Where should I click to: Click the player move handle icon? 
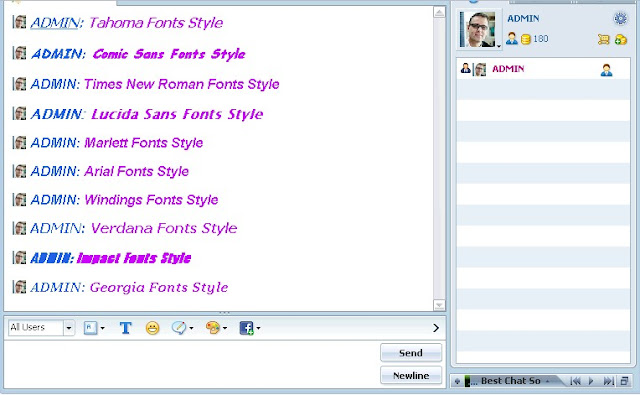pos(457,382)
